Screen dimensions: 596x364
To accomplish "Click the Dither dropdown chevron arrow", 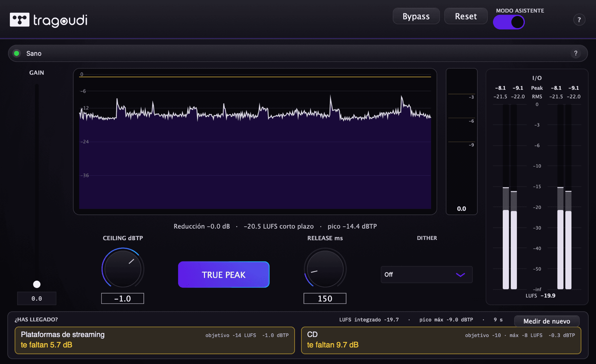I will point(461,275).
